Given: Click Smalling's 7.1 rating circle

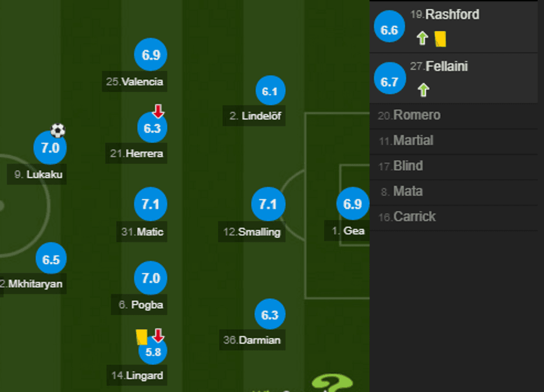Looking at the screenshot, I should [268, 204].
